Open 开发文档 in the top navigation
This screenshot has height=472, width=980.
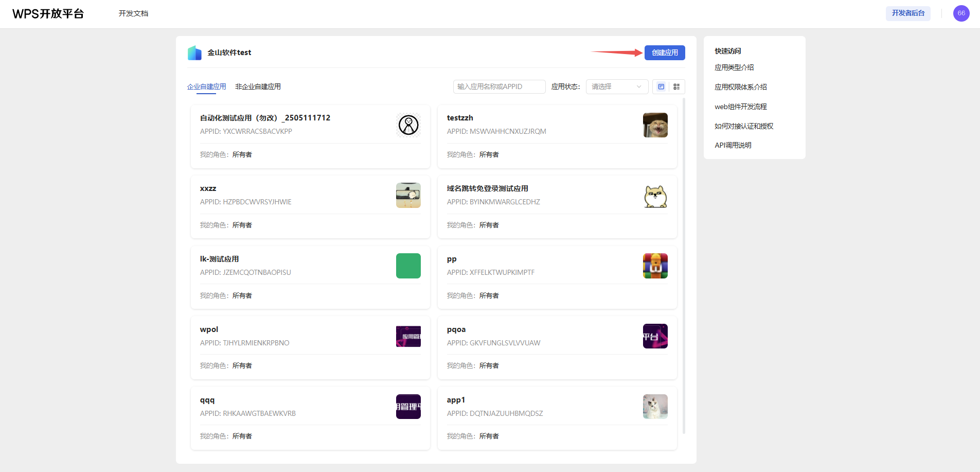click(x=133, y=13)
